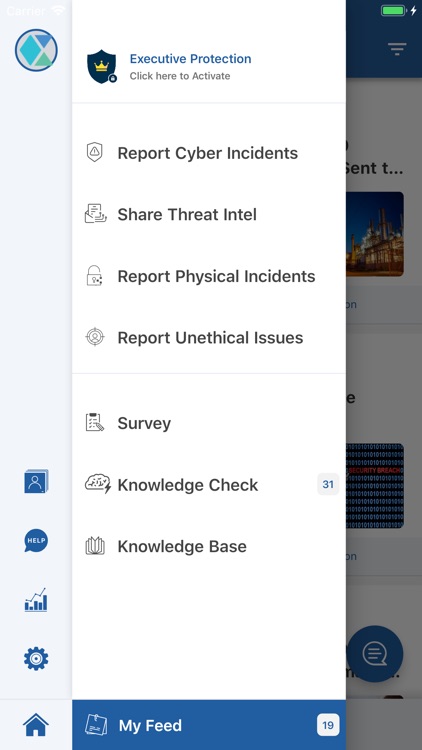Tap the battery indicator in status bar
Screen dimensions: 422x750
point(393,11)
